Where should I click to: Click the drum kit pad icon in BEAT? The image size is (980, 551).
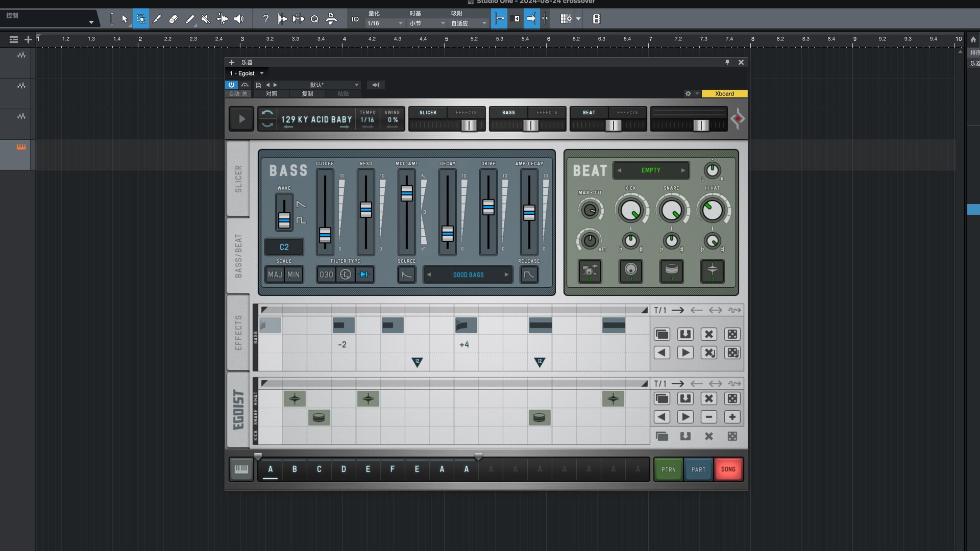coord(590,271)
